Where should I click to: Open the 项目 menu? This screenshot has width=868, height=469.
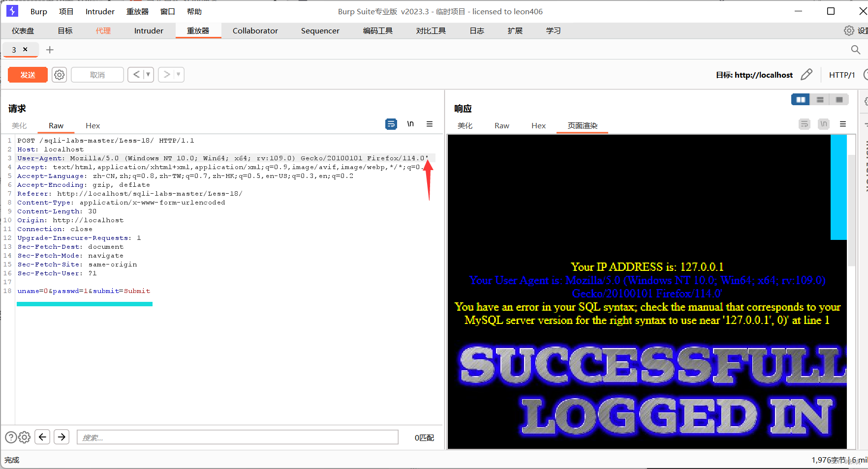pos(66,11)
